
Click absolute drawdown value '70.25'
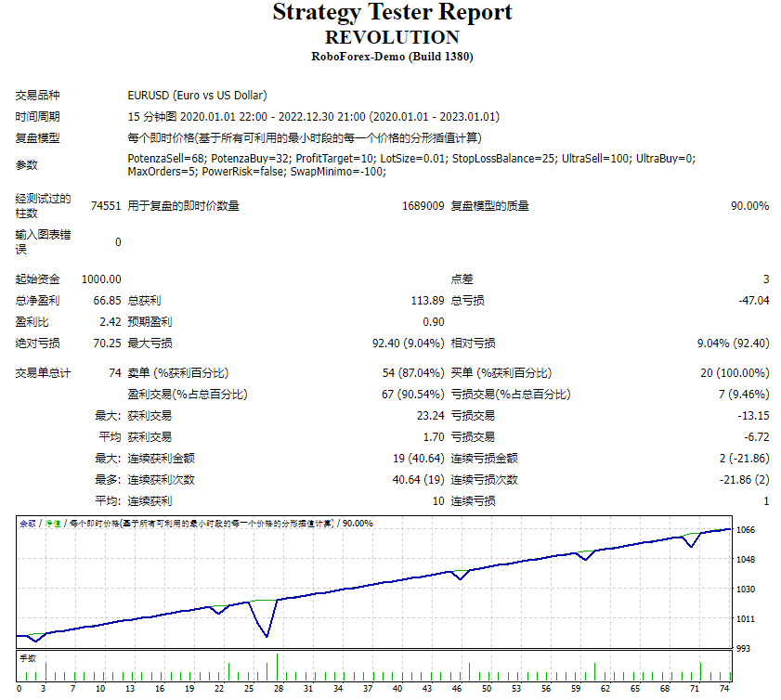coord(107,343)
